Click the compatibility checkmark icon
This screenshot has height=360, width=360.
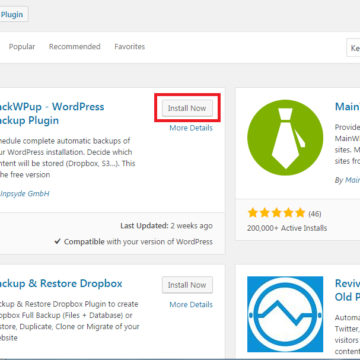pos(58,241)
